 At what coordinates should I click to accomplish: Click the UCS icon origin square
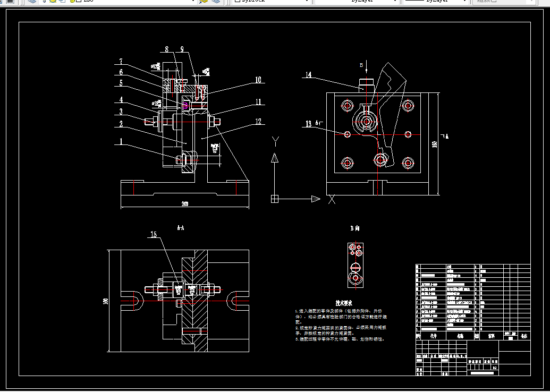275,199
